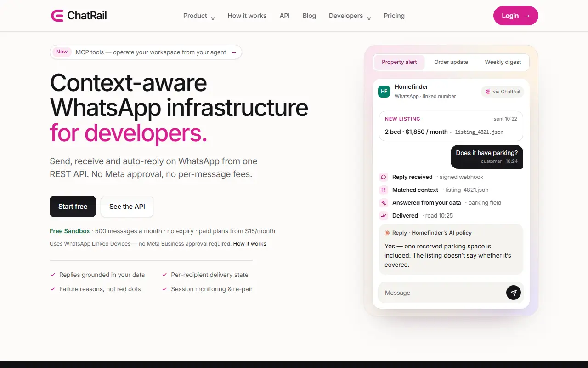Click the 'Free Sandbox' text
Viewport: 588px width, 368px height.
[x=70, y=231]
